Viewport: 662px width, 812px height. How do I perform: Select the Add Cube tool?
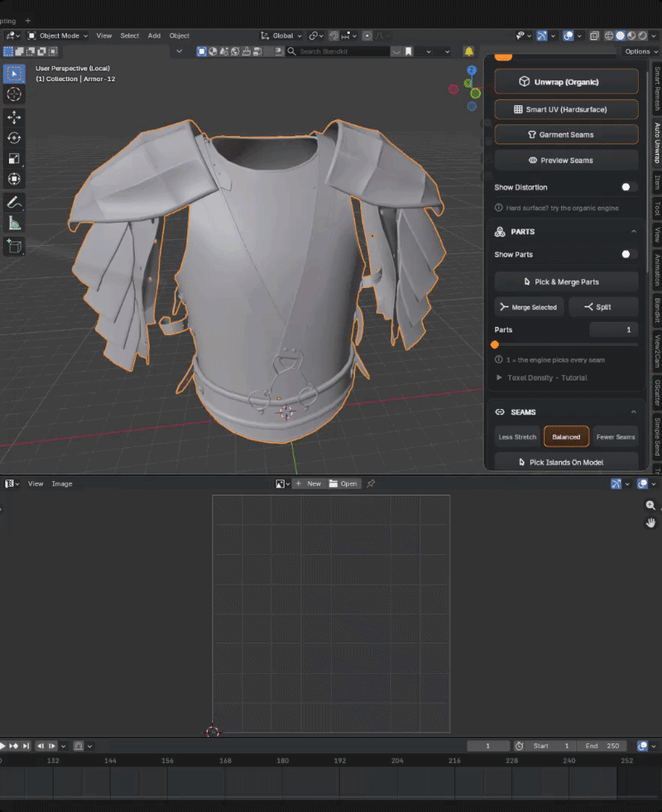tap(14, 247)
